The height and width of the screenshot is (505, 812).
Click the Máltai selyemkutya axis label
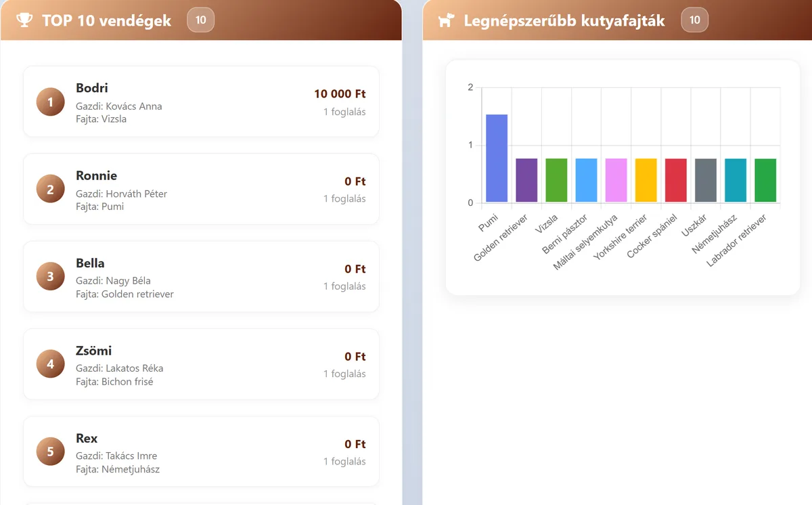coord(586,242)
